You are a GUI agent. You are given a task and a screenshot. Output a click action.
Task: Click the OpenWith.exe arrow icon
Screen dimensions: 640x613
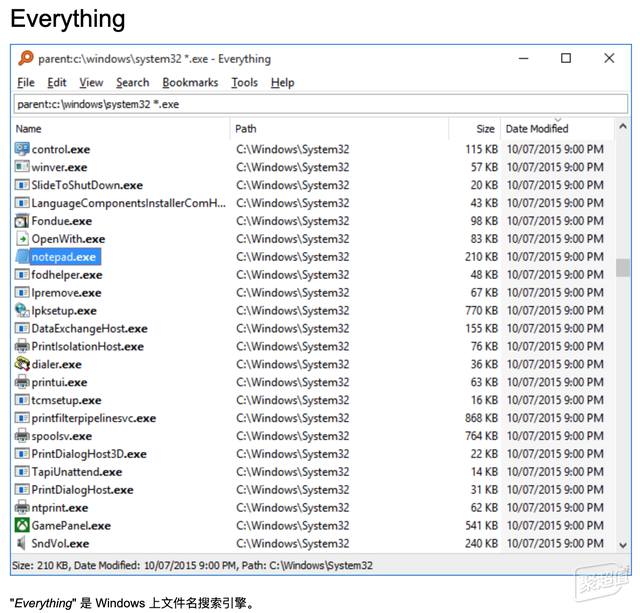tap(22, 239)
